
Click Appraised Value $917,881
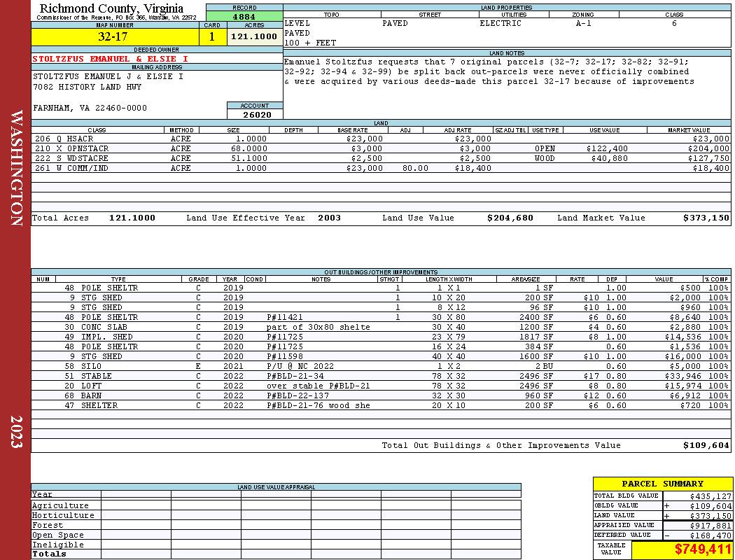click(710, 526)
